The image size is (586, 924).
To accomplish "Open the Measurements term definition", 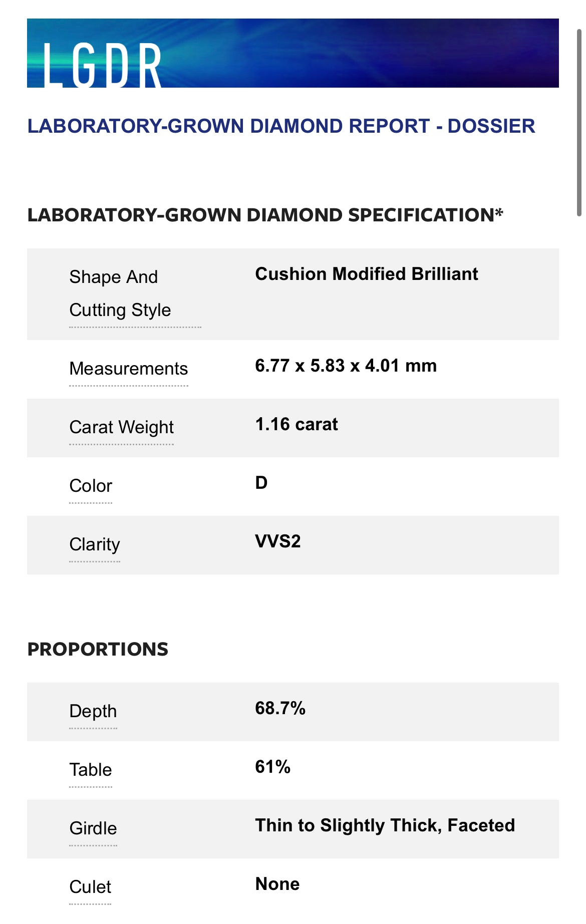I will [x=129, y=369].
